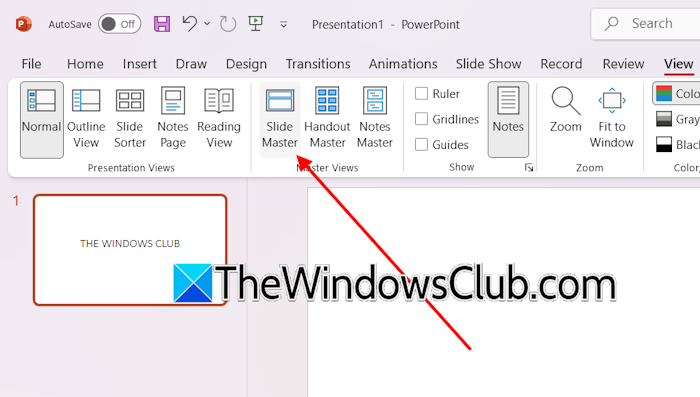Screen dimensions: 700x397
Task: Select Black and White view mode
Action: point(677,144)
